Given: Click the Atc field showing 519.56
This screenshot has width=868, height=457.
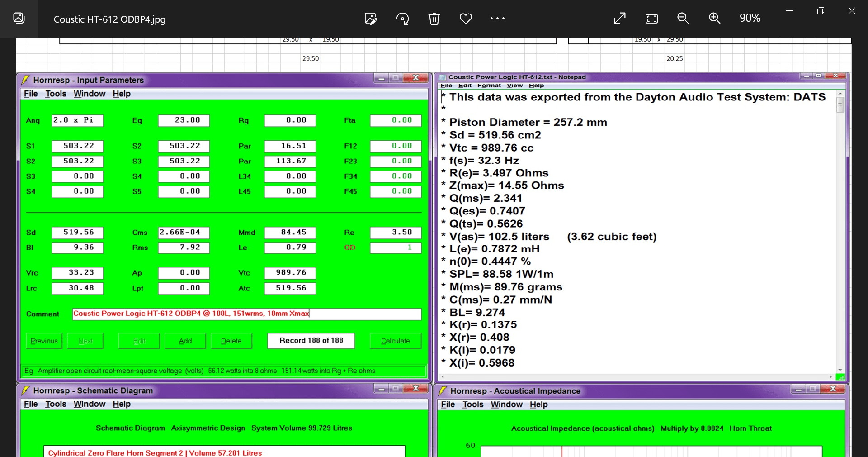Looking at the screenshot, I should 290,288.
